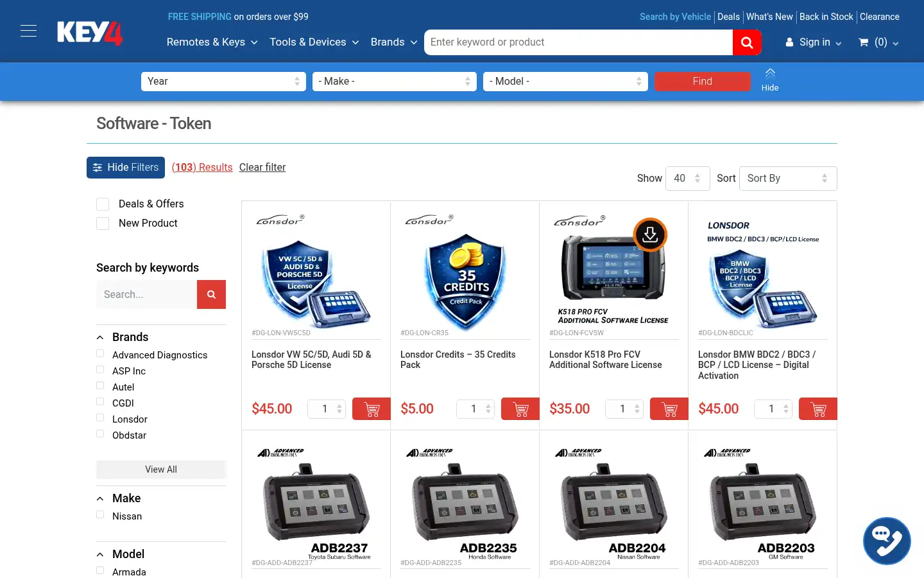Collapse the Model filter section

click(100, 555)
